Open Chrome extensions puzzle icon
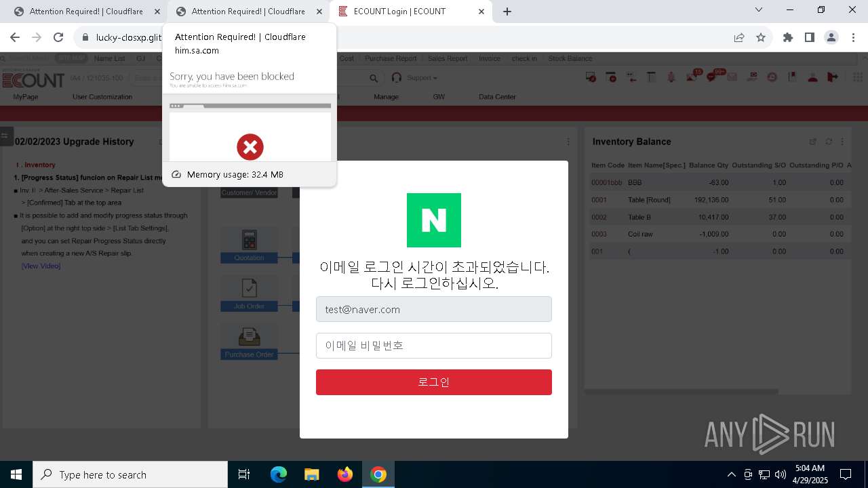868x488 pixels. 788,37
